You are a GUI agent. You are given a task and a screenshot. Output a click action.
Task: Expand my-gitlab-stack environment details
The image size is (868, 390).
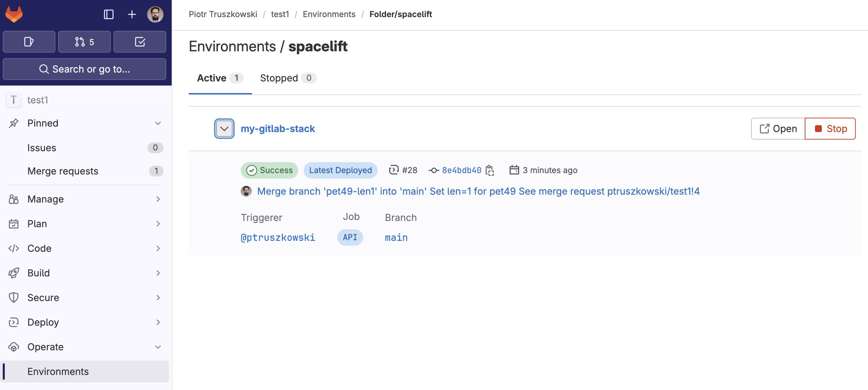coord(224,129)
